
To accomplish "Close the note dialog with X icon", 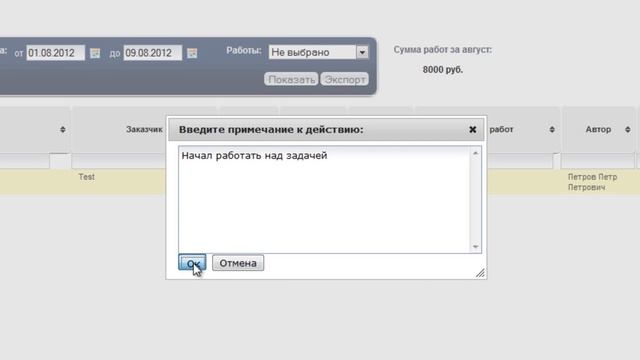I will coord(472,129).
